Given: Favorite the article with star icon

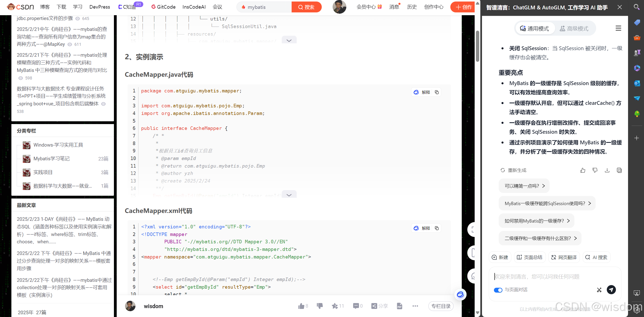Looking at the screenshot, I should point(335,306).
